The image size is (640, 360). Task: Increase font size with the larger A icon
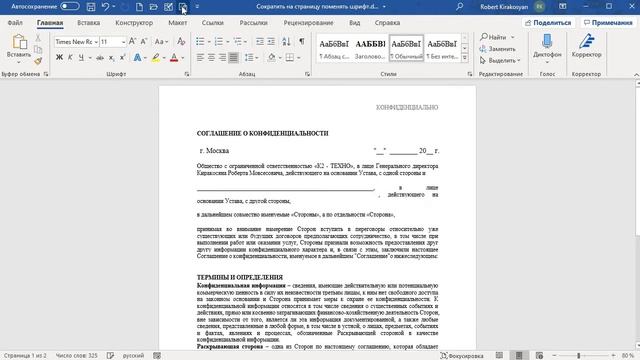click(132, 42)
